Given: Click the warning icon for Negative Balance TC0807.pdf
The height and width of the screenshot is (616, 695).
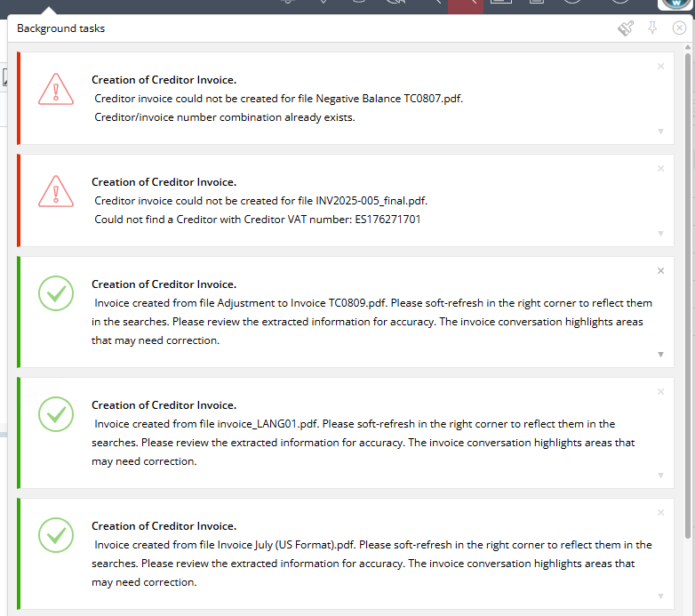Looking at the screenshot, I should coord(56,89).
